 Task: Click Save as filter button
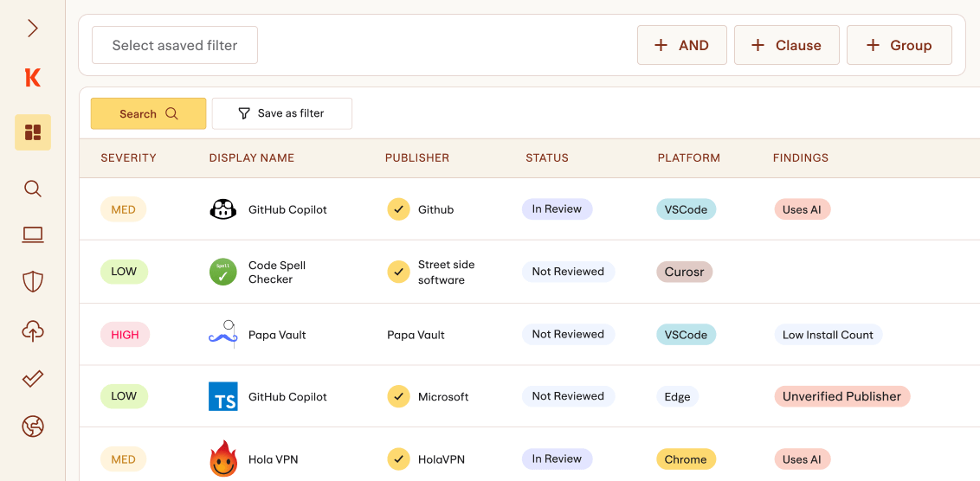[x=282, y=113]
